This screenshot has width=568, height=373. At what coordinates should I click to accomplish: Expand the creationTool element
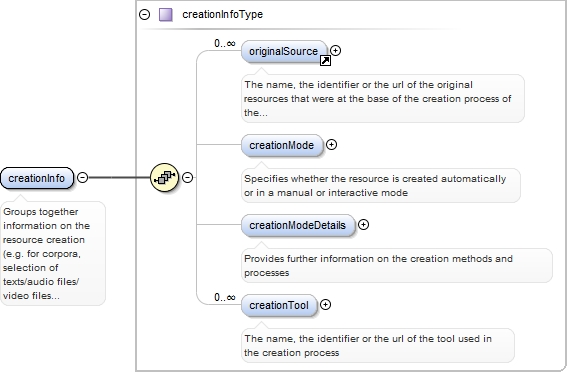pyautogui.click(x=326, y=305)
